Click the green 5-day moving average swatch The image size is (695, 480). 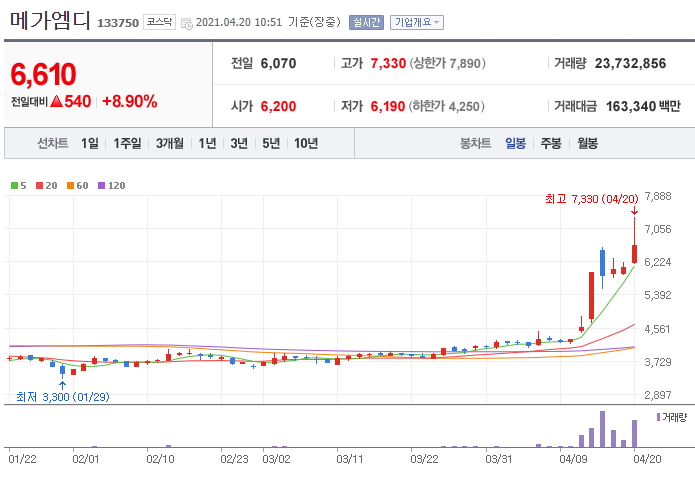pyautogui.click(x=15, y=186)
